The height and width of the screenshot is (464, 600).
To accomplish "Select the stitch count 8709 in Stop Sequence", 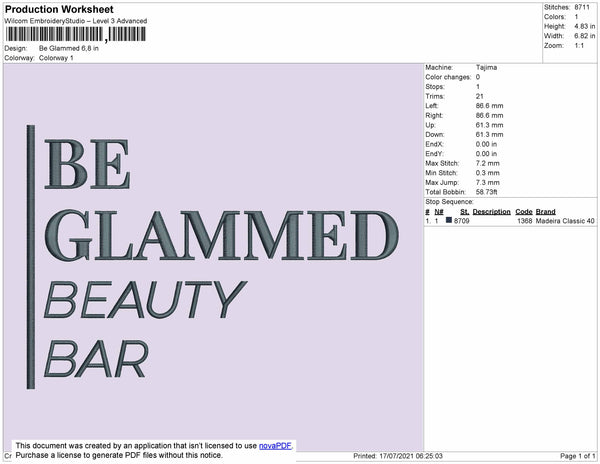I will [461, 221].
